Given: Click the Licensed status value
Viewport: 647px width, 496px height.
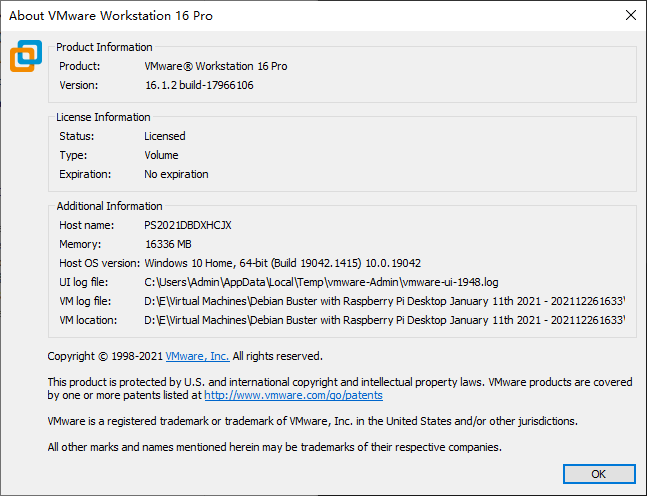Looking at the screenshot, I should pyautogui.click(x=165, y=136).
